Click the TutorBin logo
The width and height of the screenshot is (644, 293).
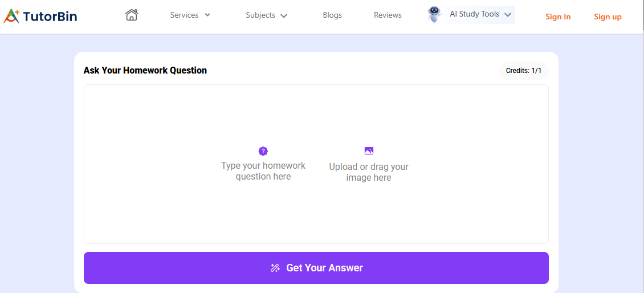(40, 16)
